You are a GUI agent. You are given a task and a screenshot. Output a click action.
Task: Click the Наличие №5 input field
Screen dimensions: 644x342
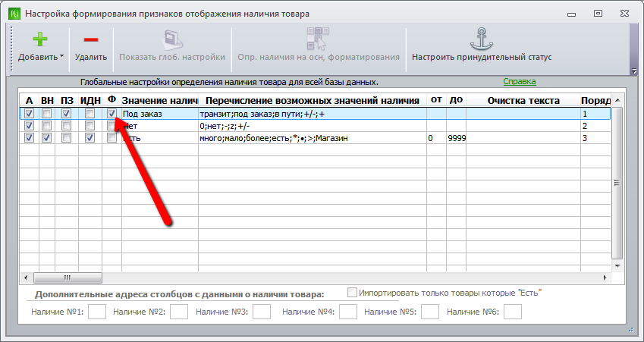coord(430,312)
